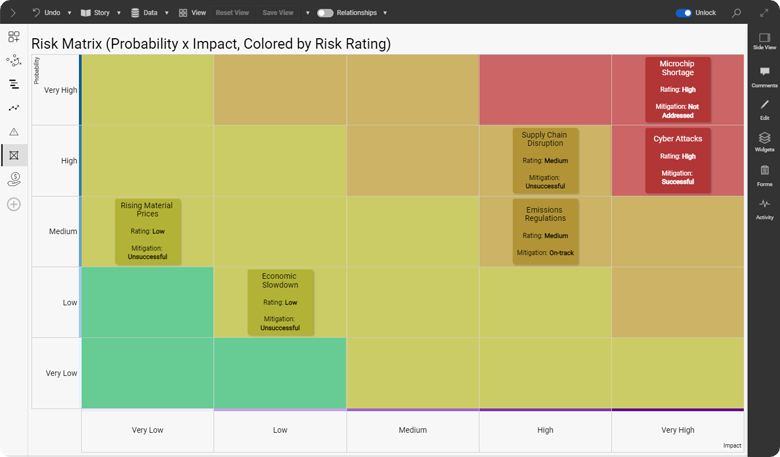
Task: Select the risk matrix view in left sidebar
Action: tap(14, 156)
